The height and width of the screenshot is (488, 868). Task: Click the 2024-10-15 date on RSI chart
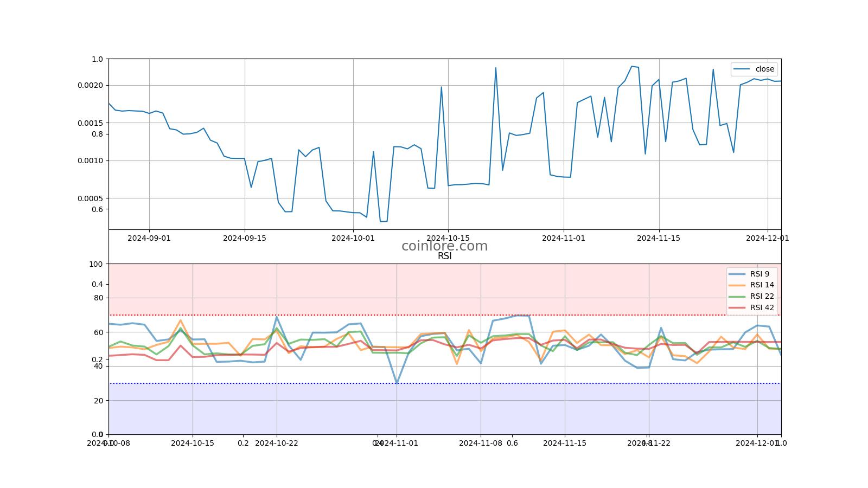[193, 443]
